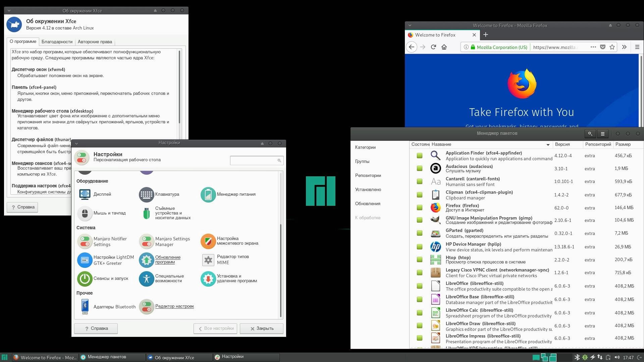Toggle state box for Firefox package

(x=419, y=207)
